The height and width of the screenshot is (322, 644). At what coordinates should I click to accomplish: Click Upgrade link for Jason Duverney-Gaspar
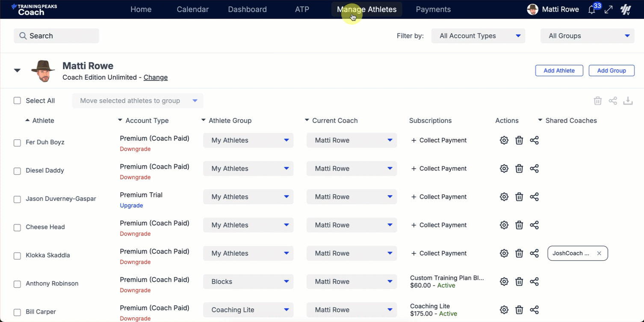click(x=131, y=206)
